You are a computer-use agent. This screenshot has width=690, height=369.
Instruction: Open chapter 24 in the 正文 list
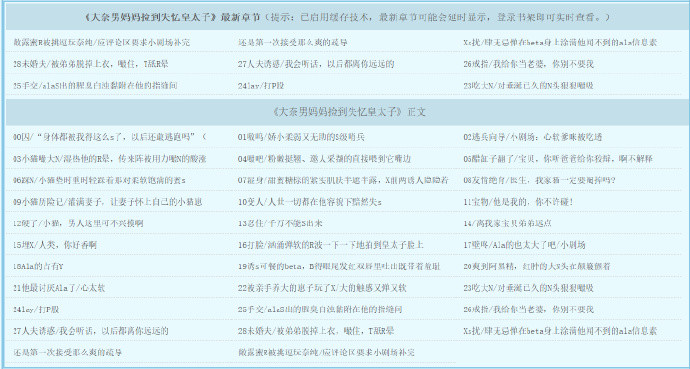coord(36,310)
